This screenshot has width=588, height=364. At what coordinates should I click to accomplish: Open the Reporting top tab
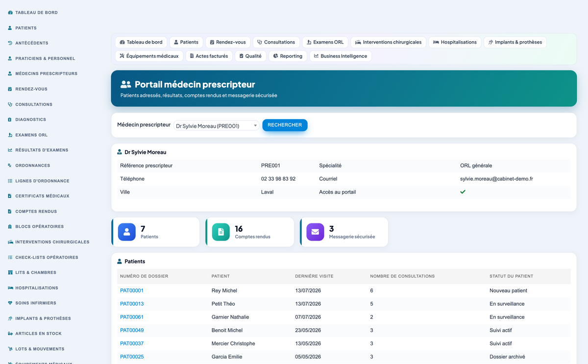tap(288, 56)
